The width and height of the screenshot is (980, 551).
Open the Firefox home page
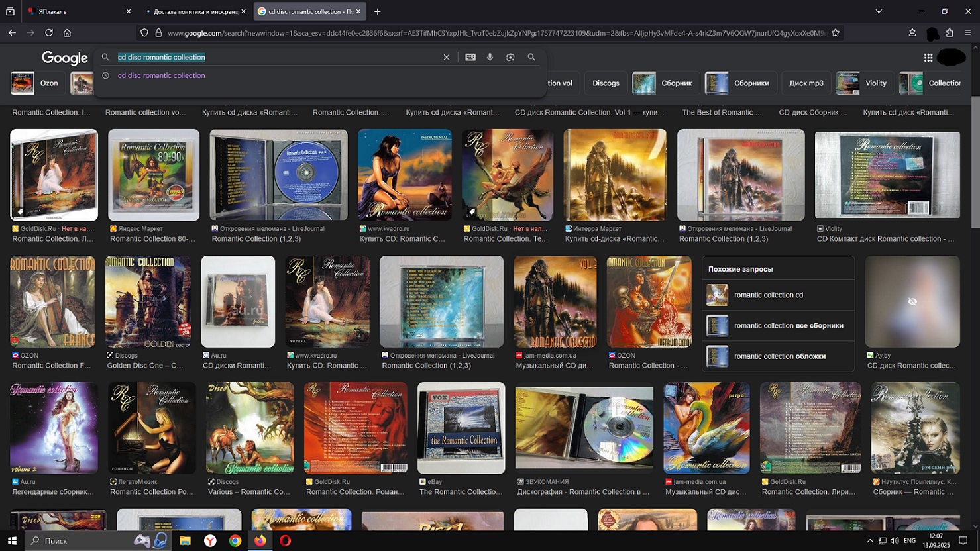coord(67,32)
